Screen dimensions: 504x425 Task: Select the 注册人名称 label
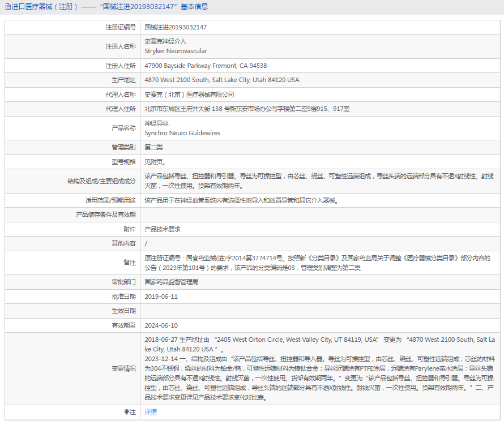(121, 46)
